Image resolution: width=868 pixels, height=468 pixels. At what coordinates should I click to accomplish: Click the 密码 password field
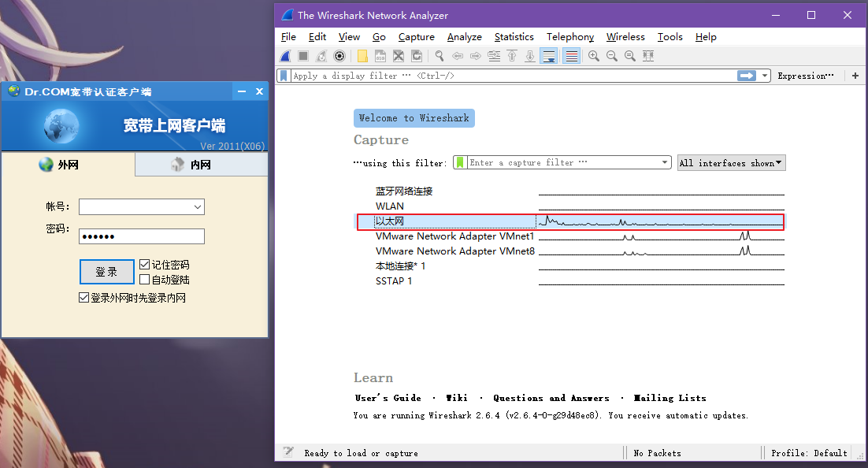click(142, 236)
